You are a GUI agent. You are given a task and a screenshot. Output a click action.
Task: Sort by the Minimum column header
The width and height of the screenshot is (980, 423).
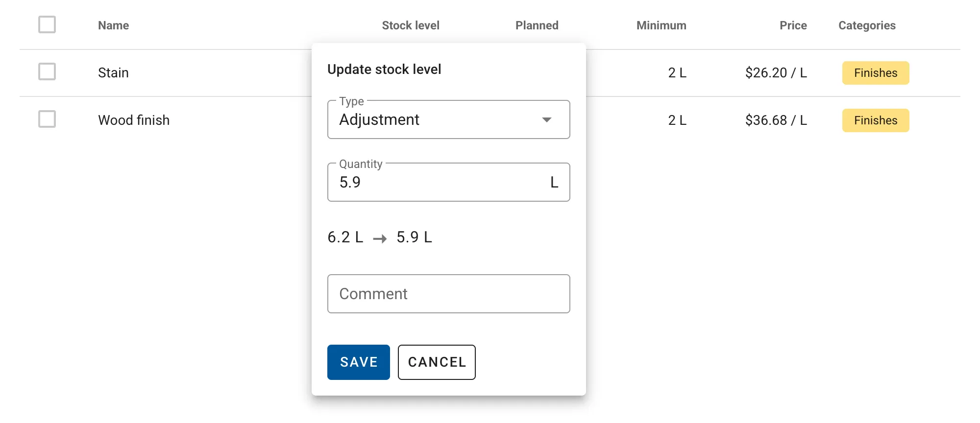(x=661, y=25)
